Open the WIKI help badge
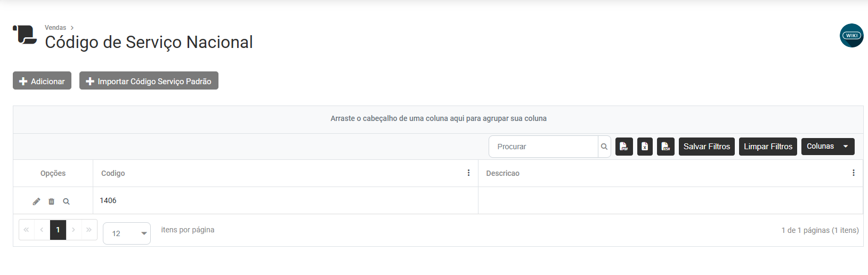The width and height of the screenshot is (868, 275). coord(851,36)
